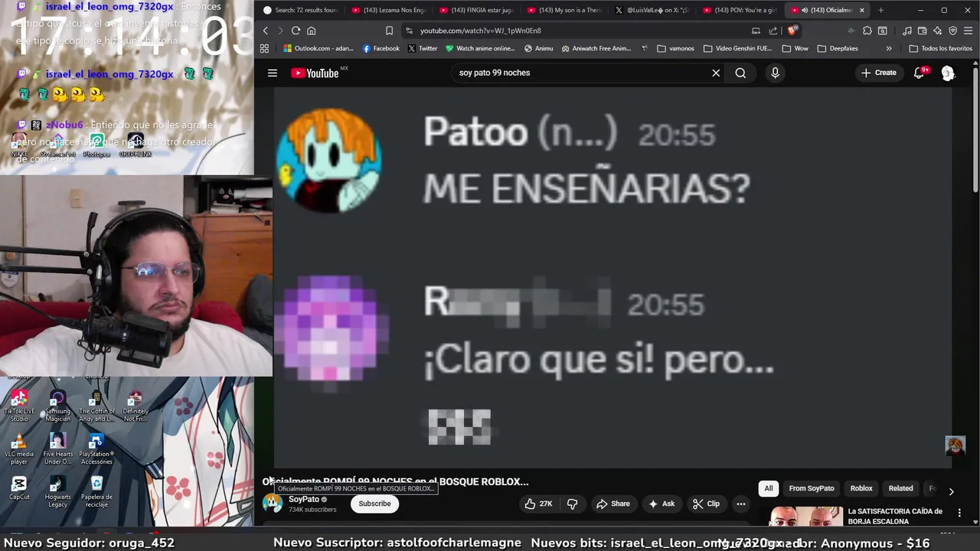
Task: Click the browser back arrow
Action: [266, 31]
